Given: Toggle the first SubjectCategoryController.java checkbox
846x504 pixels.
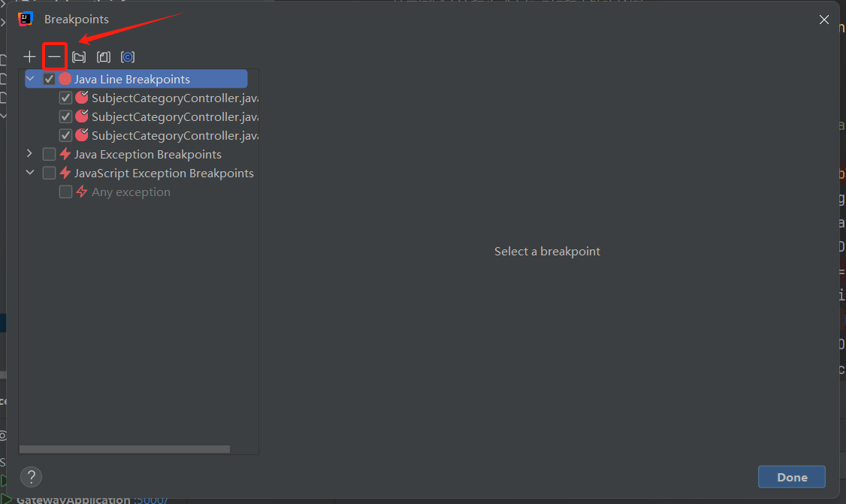Looking at the screenshot, I should [x=65, y=98].
